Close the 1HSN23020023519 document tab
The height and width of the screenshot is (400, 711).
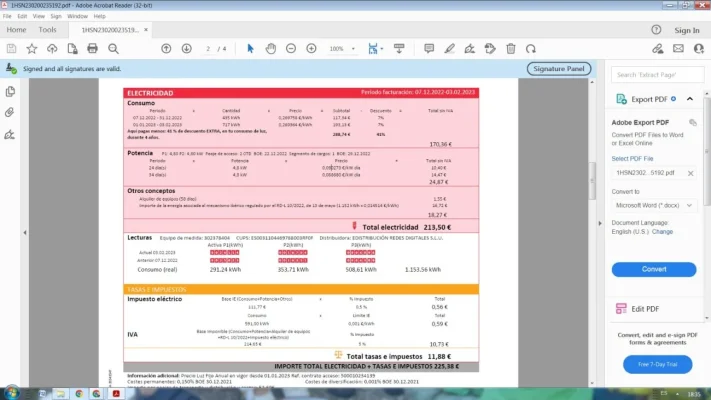click(146, 30)
